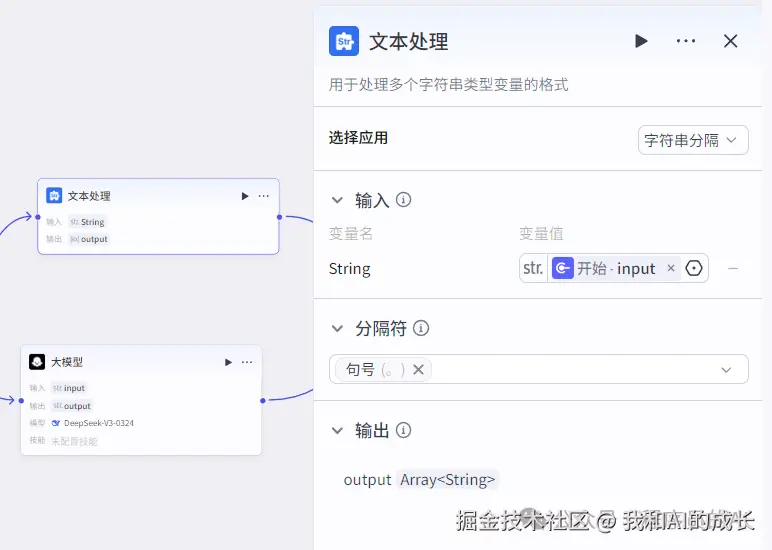Click the String variable name in panel
The image size is (772, 550).
(x=350, y=269)
